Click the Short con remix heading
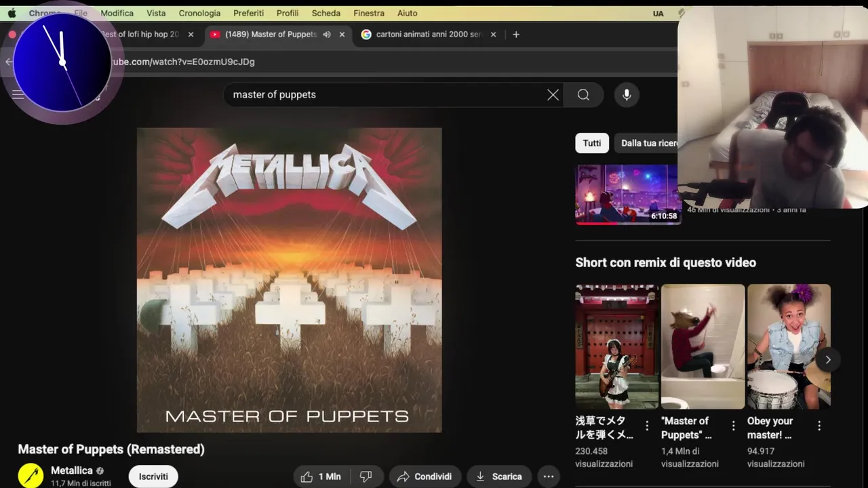This screenshot has width=868, height=488. point(666,262)
